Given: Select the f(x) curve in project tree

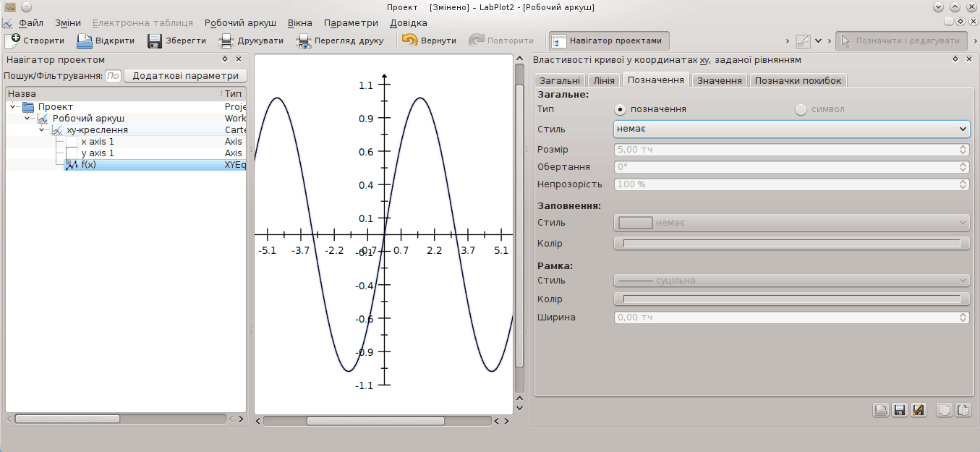Looking at the screenshot, I should pos(88,165).
